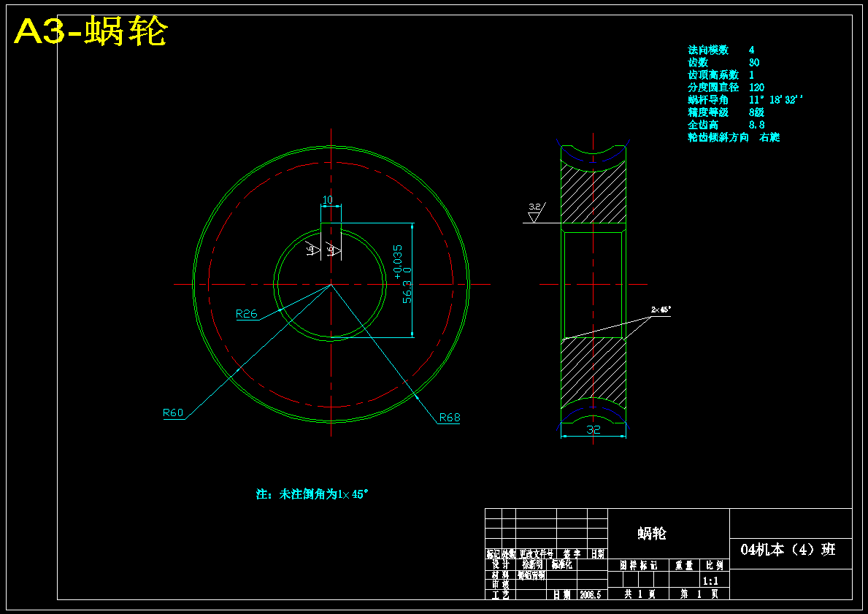The image size is (868, 614).
Task: Click the "齿顶高系数" parameter label
Action: [x=713, y=74]
